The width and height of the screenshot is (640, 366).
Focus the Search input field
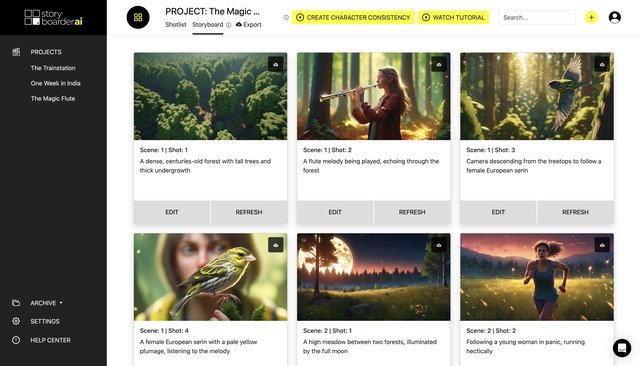[x=537, y=18]
